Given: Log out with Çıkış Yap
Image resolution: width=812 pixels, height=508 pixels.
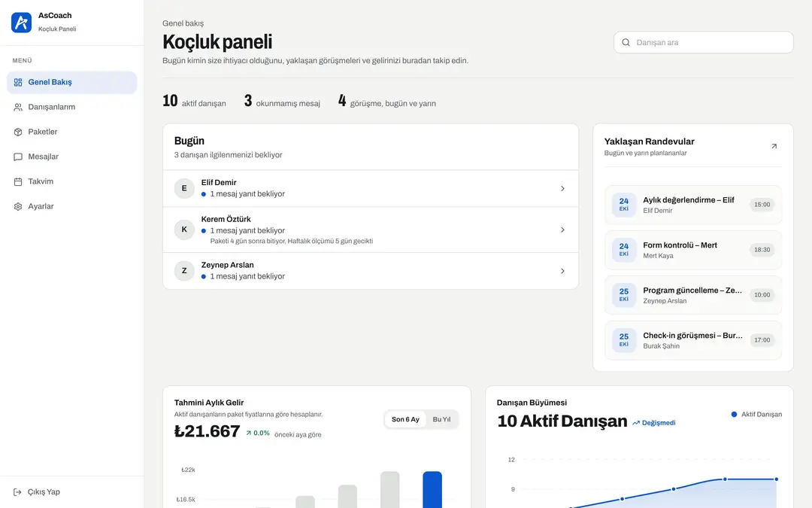Looking at the screenshot, I should click(72, 492).
